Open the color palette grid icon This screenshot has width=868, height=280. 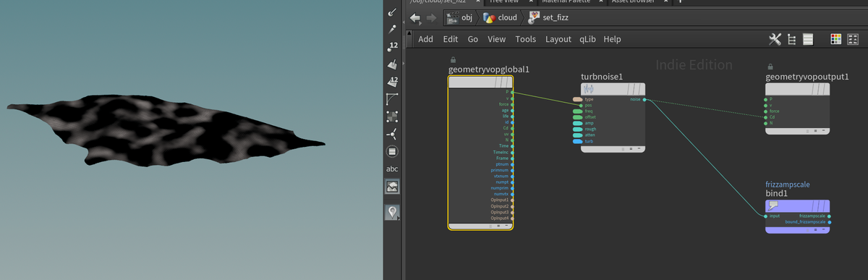pyautogui.click(x=835, y=39)
